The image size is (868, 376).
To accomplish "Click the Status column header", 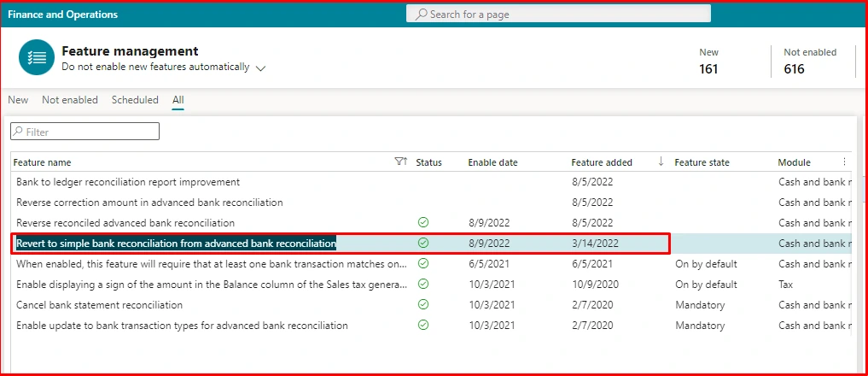I will [429, 162].
